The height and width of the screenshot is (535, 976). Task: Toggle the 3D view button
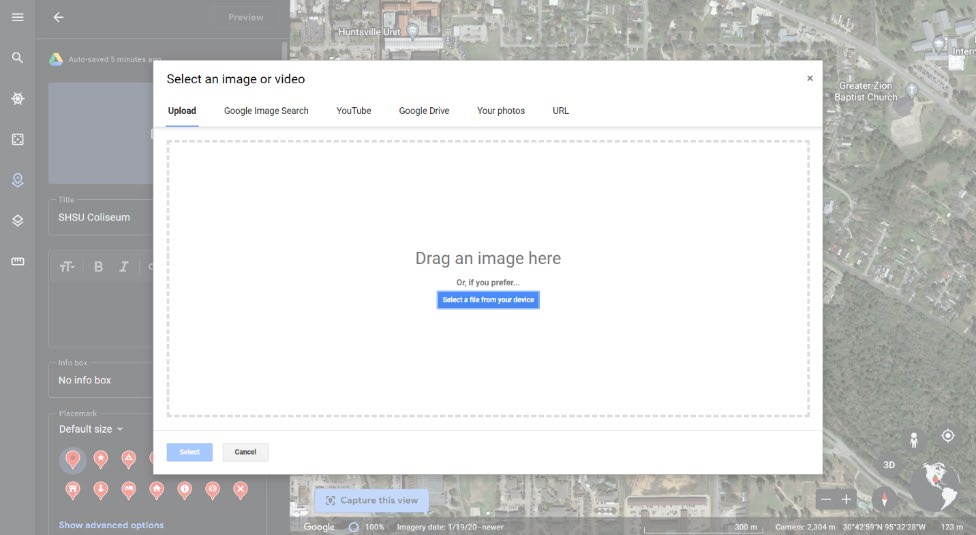(888, 465)
